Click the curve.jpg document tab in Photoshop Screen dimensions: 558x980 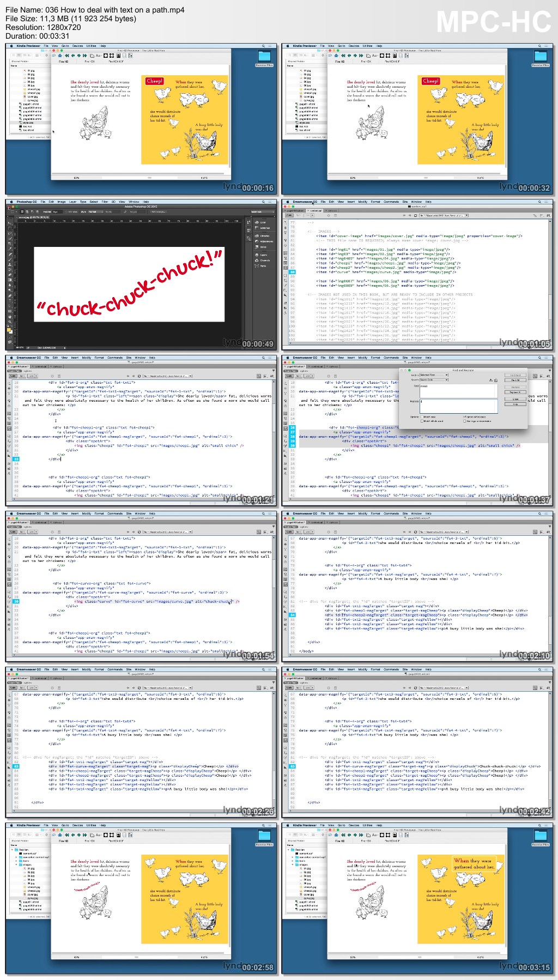[x=34, y=217]
